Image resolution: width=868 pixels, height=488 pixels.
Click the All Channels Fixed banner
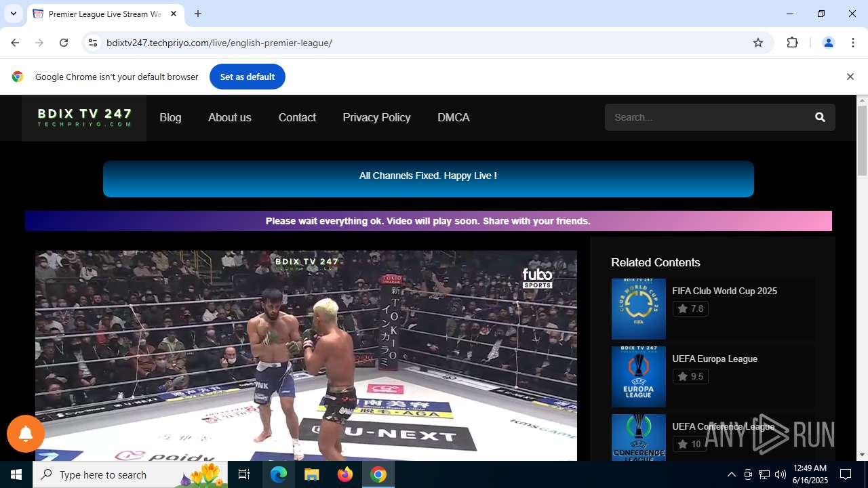pyautogui.click(x=429, y=179)
